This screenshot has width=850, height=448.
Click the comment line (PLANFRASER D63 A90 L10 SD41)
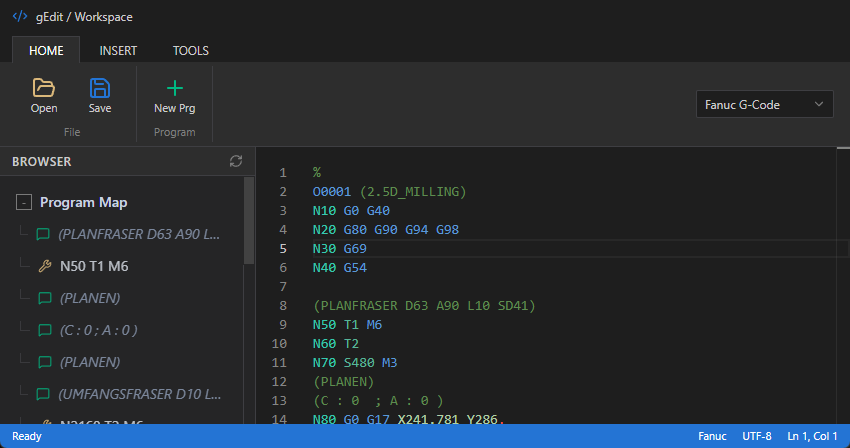click(424, 305)
